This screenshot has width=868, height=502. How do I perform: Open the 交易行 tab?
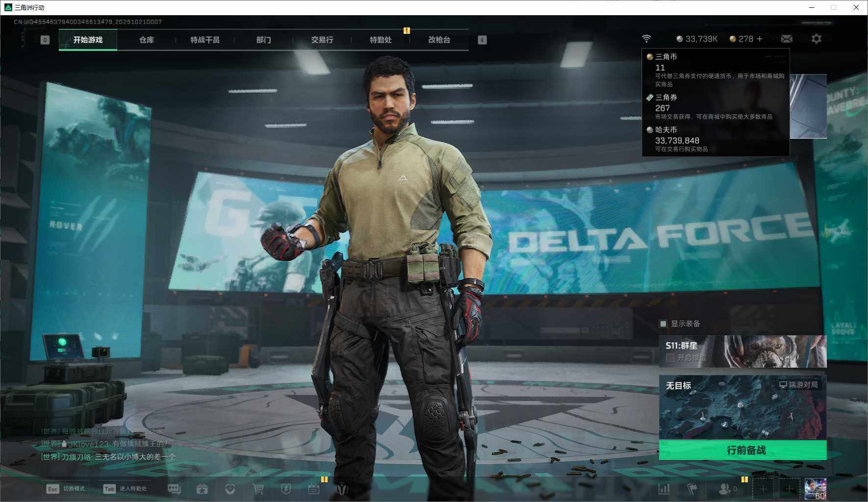pos(322,40)
